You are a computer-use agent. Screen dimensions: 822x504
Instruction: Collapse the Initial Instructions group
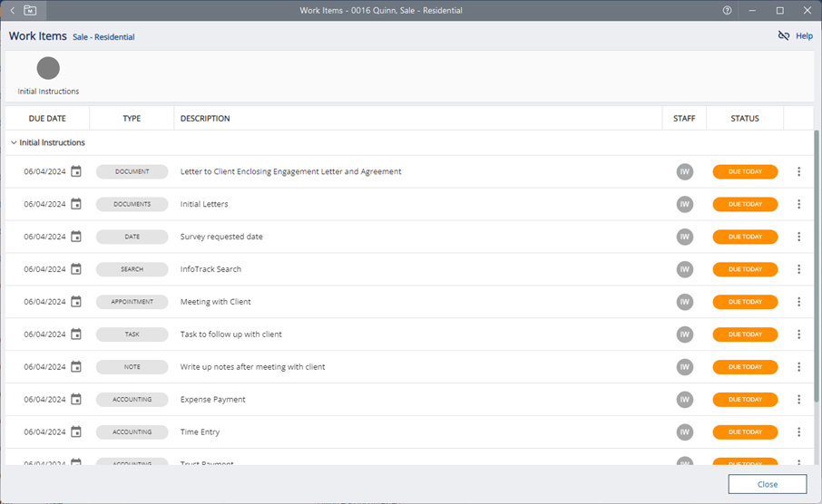click(x=14, y=143)
